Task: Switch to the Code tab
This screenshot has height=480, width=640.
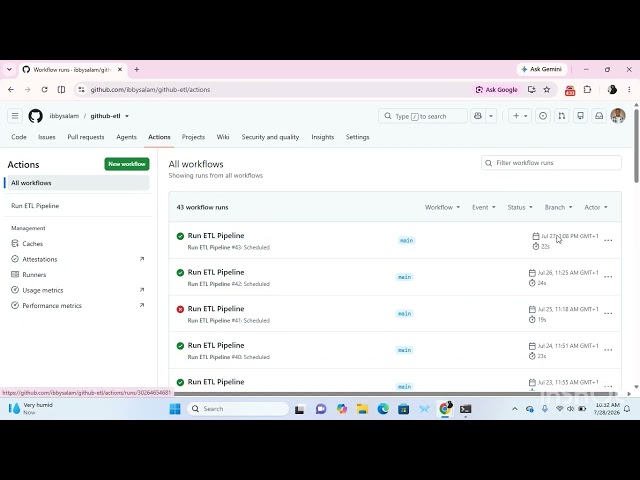Action: [19, 137]
